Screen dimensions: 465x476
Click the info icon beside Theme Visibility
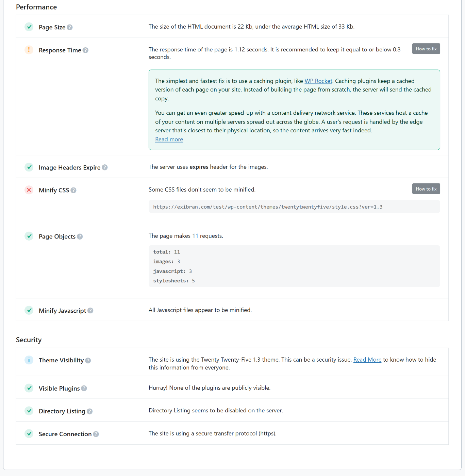[29, 360]
